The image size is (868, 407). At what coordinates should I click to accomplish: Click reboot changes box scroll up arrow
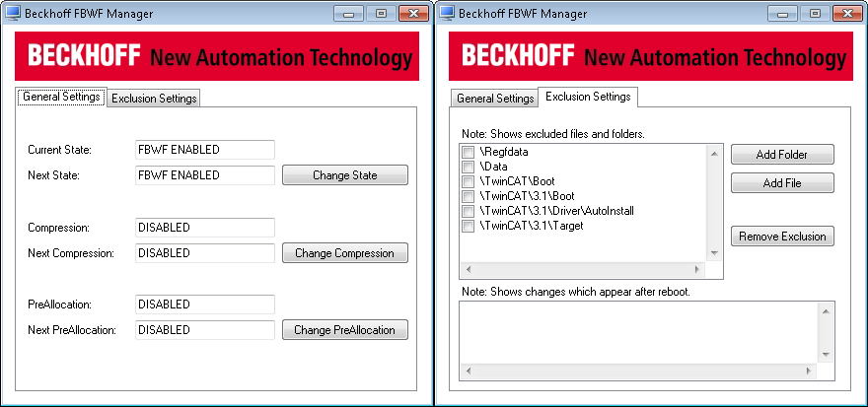pyautogui.click(x=826, y=311)
